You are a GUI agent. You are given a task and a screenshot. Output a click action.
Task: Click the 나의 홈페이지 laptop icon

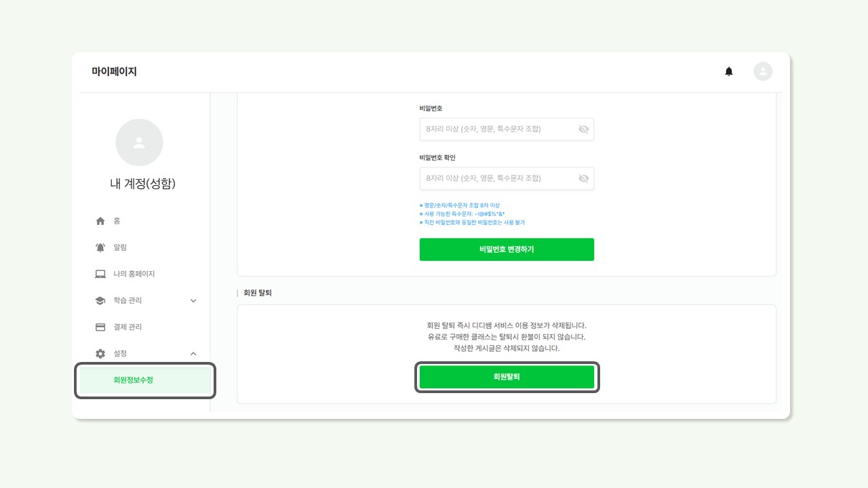pyautogui.click(x=100, y=274)
